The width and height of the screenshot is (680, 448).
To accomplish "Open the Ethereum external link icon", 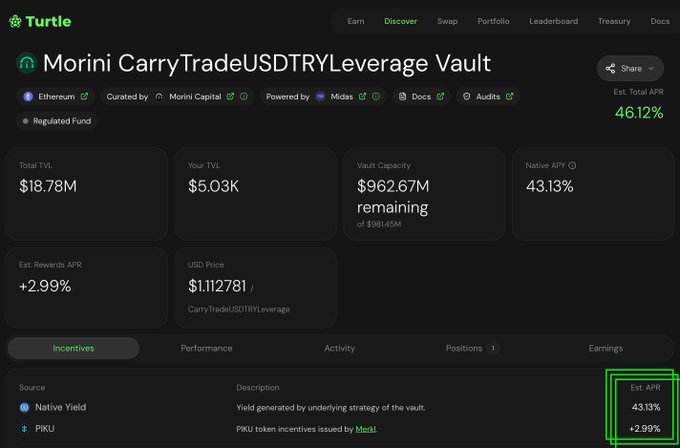I will (x=84, y=96).
